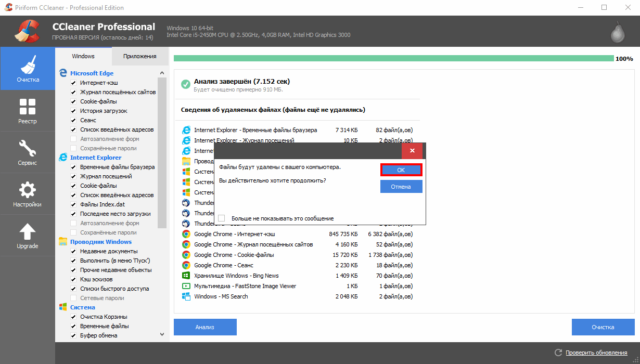Click Анализ завершён (7.152 сек) heading
This screenshot has height=364, width=640.
(x=242, y=81)
